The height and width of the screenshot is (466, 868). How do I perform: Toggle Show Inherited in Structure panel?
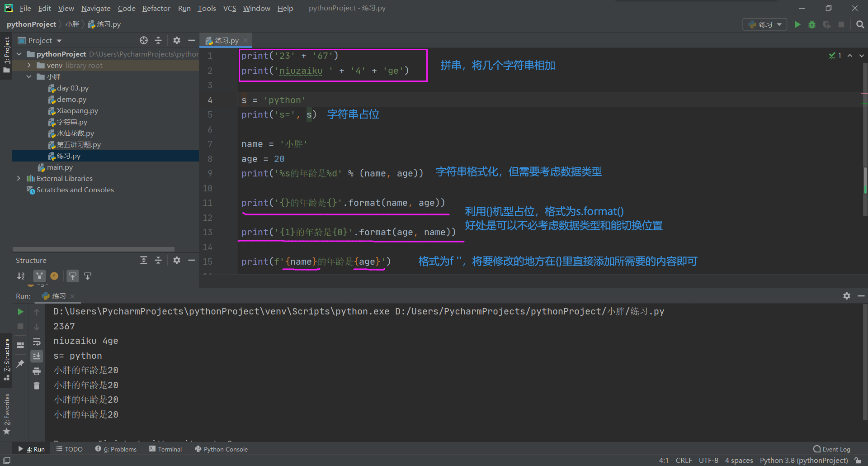click(39, 276)
